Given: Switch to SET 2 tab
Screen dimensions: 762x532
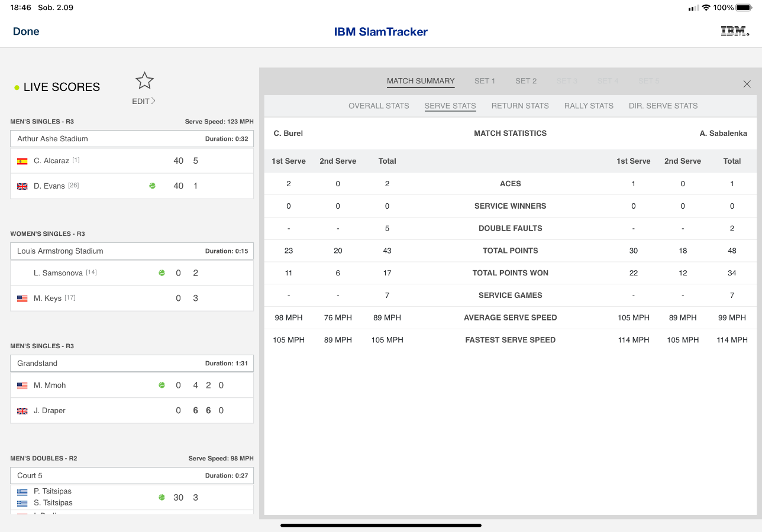Looking at the screenshot, I should tap(526, 81).
